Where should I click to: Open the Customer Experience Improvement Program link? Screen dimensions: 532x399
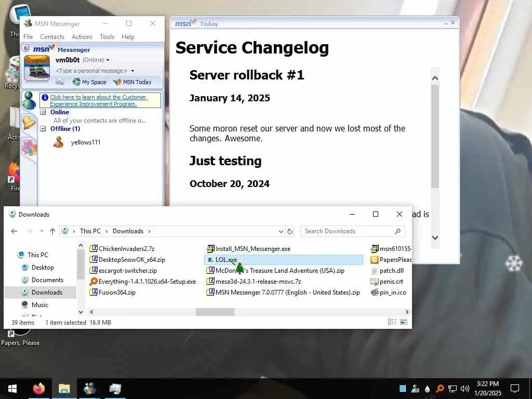coord(98,100)
